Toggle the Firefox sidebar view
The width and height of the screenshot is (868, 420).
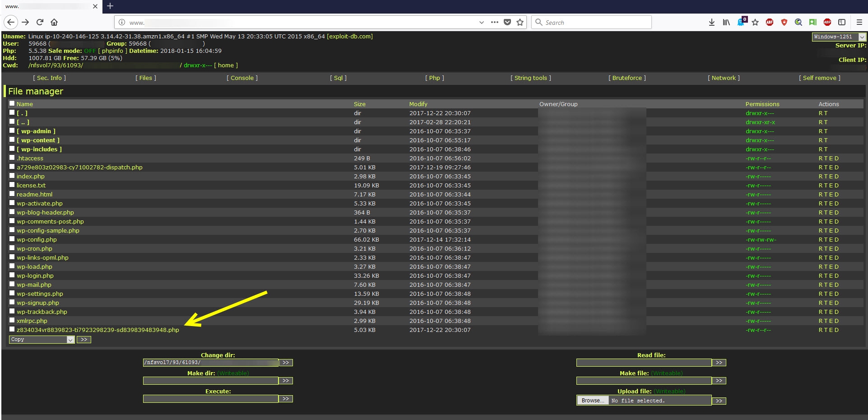pos(842,22)
